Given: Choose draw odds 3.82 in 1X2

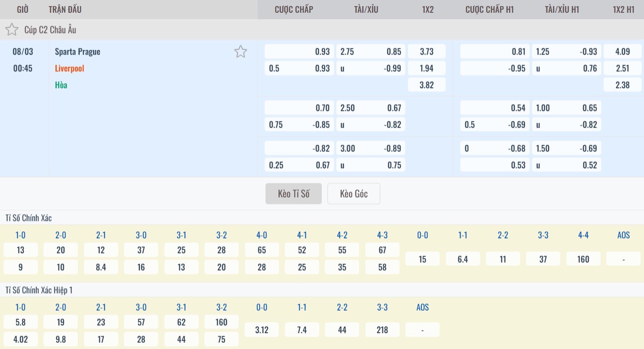Looking at the screenshot, I should pyautogui.click(x=426, y=85).
